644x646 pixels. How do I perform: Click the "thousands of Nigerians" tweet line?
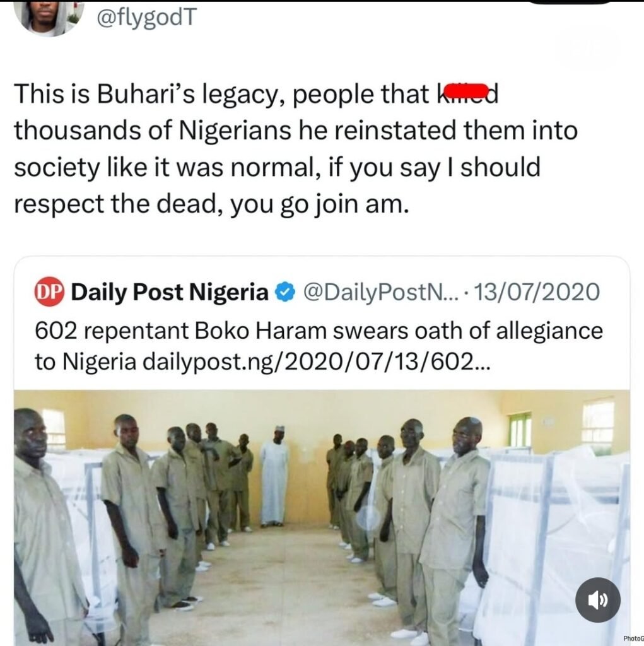click(189, 130)
